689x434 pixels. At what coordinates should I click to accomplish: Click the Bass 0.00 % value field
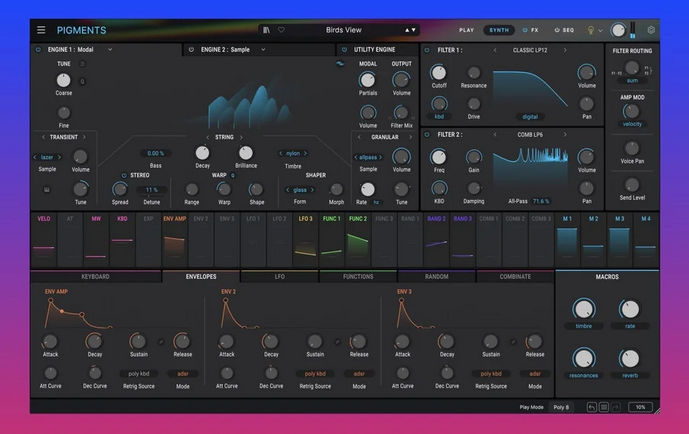[156, 153]
